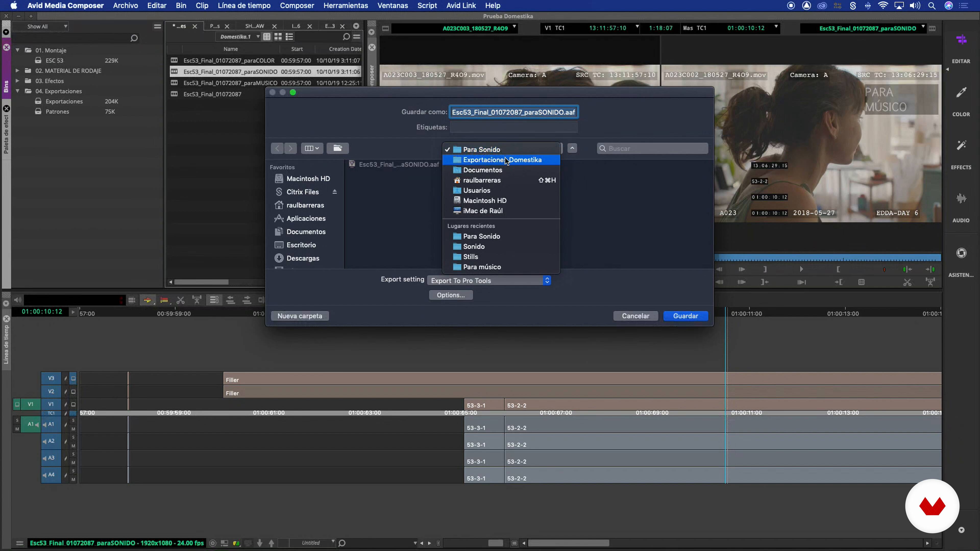This screenshot has width=980, height=551.
Task: Go forward with the dialog's right arrow
Action: (291, 148)
